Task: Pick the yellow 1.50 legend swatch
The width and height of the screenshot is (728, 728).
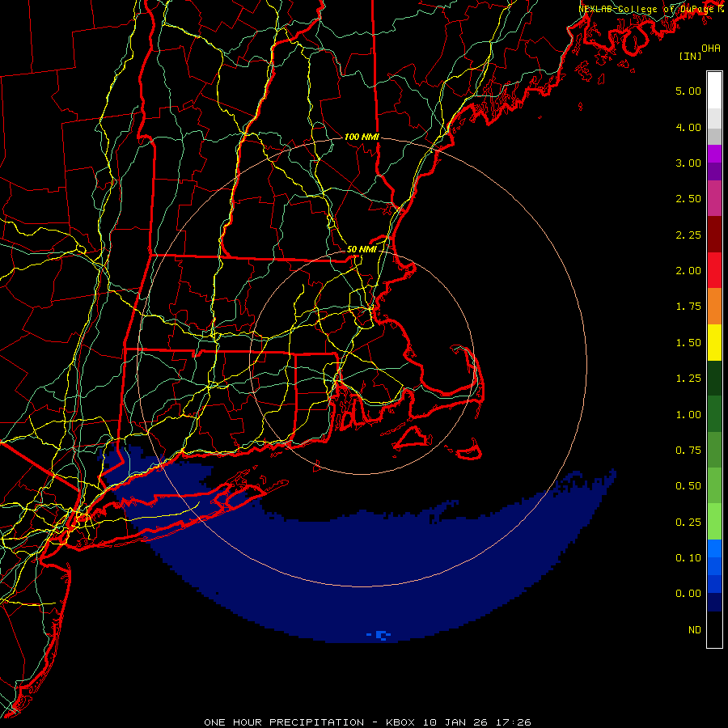Action: pos(714,342)
